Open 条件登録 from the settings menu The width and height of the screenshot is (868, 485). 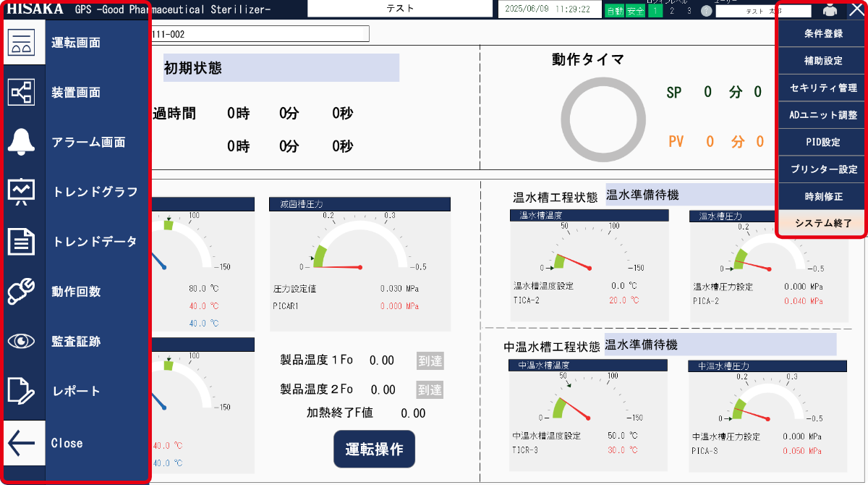click(822, 34)
